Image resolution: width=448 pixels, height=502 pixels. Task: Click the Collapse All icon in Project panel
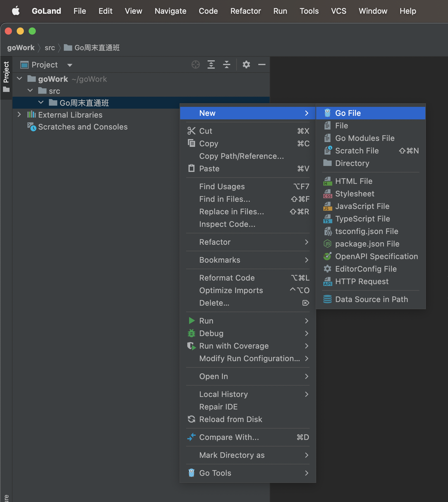point(227,64)
